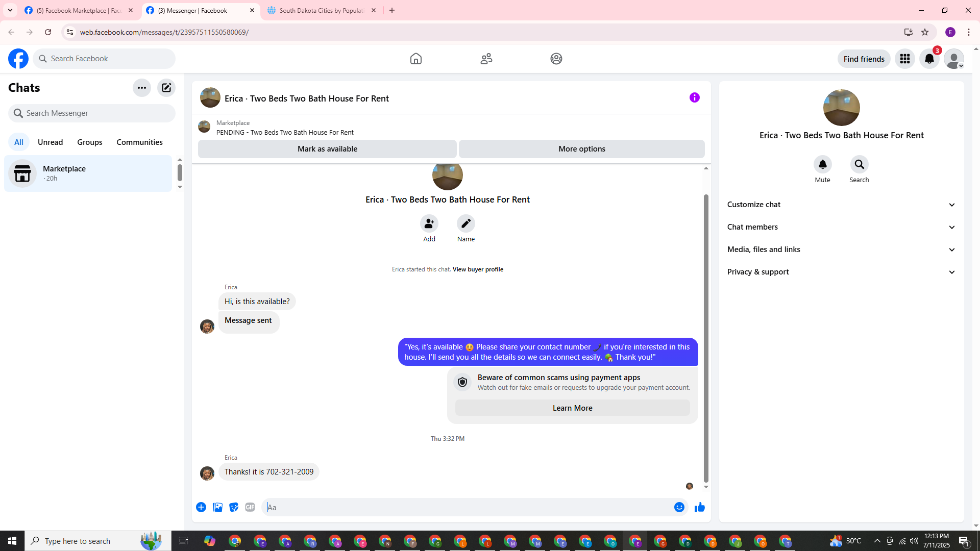Choose a sticker

pyautogui.click(x=234, y=507)
